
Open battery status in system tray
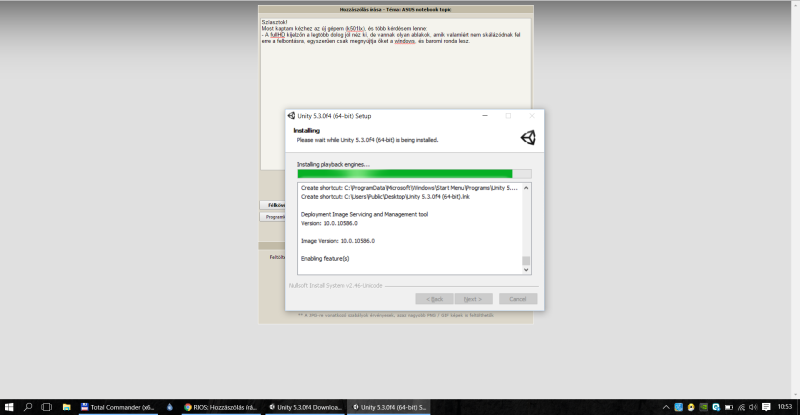coord(729,407)
